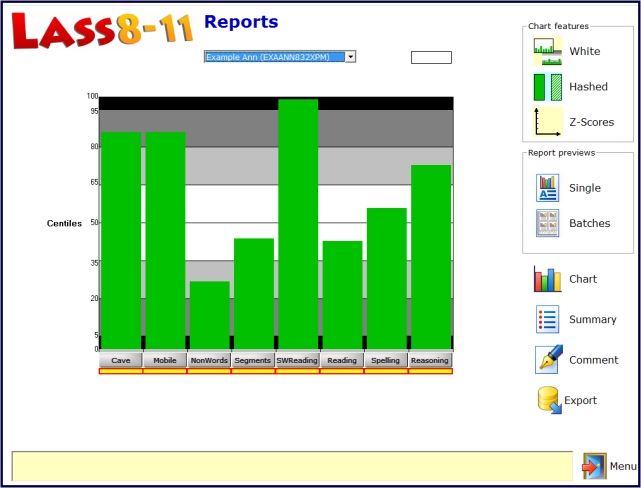Click the White label text
This screenshot has height=488, width=641.
click(585, 51)
